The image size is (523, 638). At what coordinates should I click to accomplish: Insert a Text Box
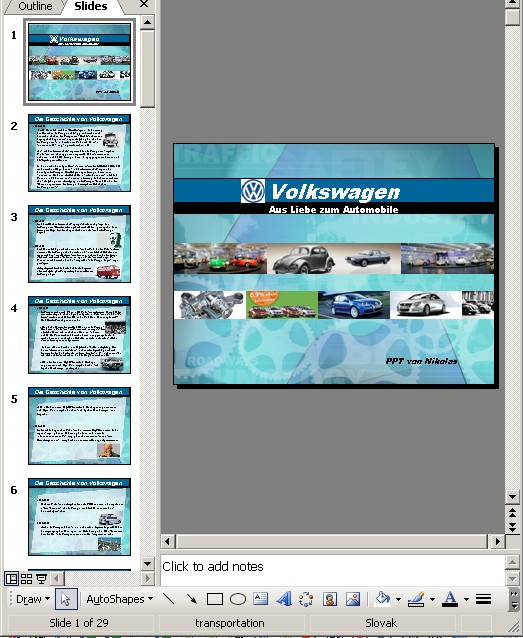(260, 599)
